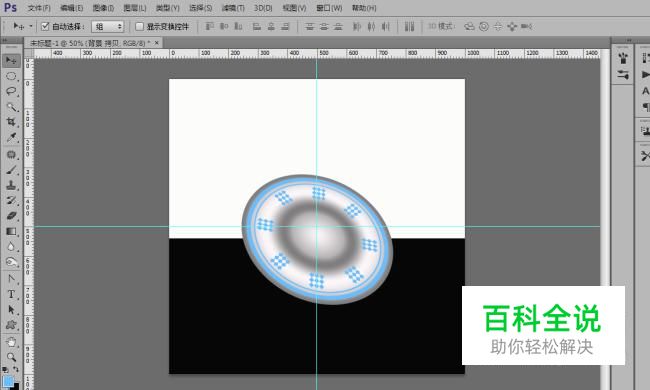
Task: Select the Dodge tool
Action: (x=11, y=262)
